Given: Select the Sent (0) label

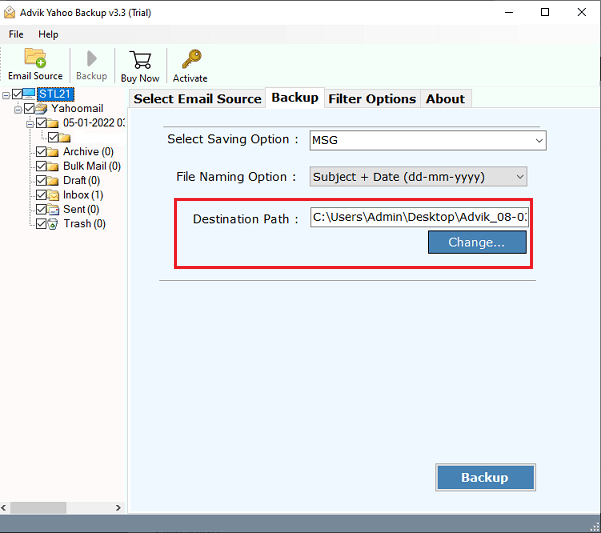Looking at the screenshot, I should [81, 210].
